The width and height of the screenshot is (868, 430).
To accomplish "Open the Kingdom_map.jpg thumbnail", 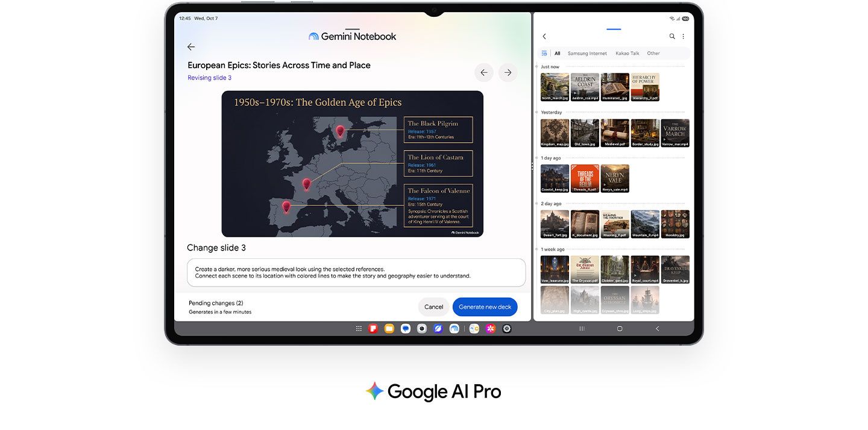I will click(x=555, y=133).
